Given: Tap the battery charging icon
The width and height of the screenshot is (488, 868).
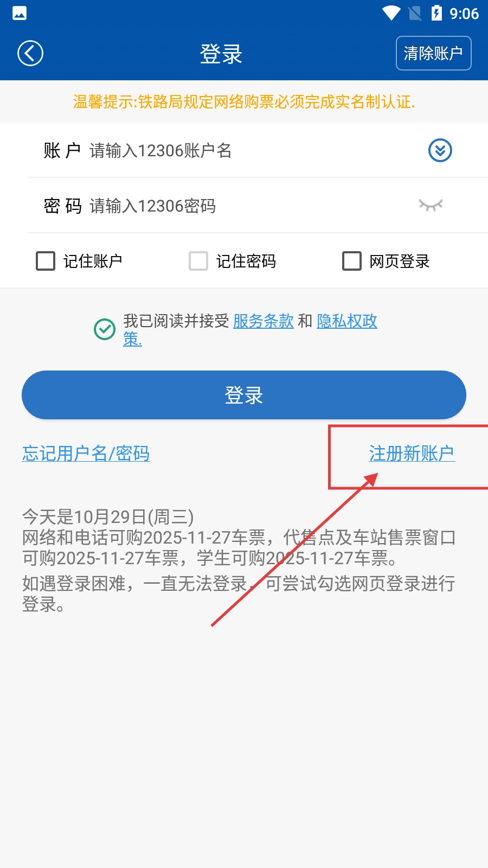Looking at the screenshot, I should click(x=437, y=13).
